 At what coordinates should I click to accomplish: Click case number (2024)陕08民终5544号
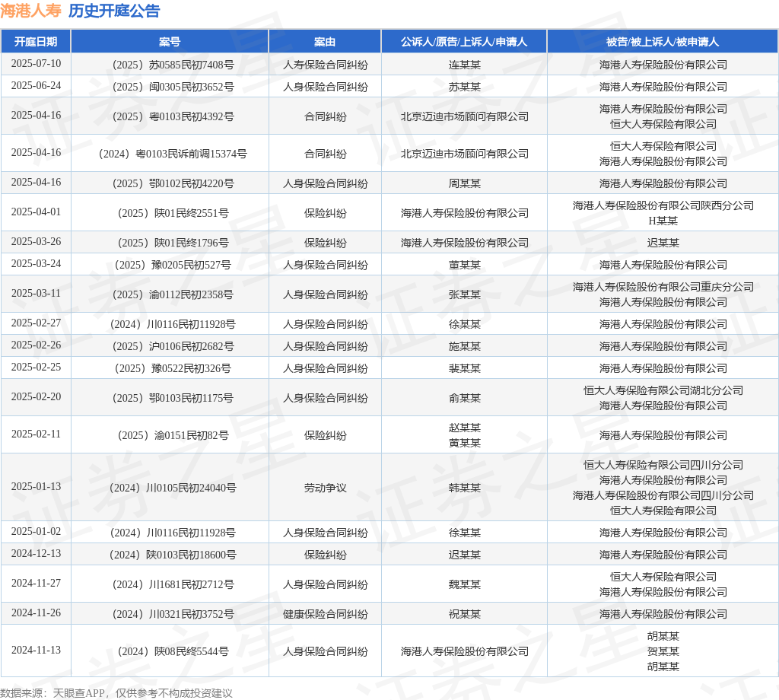click(173, 651)
